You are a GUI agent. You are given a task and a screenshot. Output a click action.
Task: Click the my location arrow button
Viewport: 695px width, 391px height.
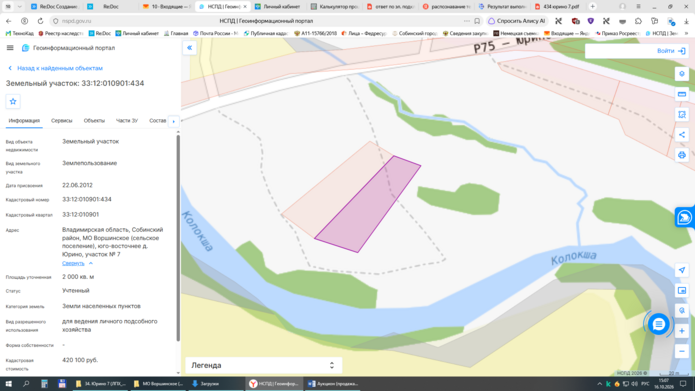pyautogui.click(x=682, y=270)
